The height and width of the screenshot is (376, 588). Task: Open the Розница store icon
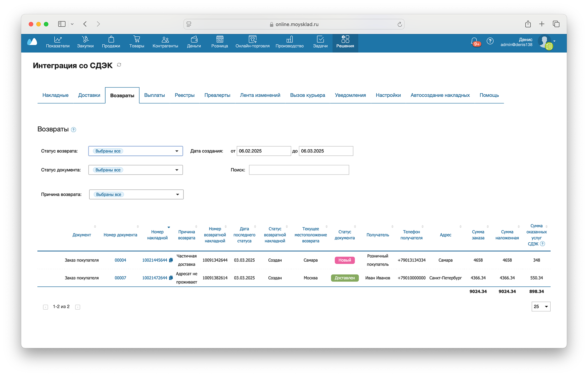pyautogui.click(x=220, y=39)
